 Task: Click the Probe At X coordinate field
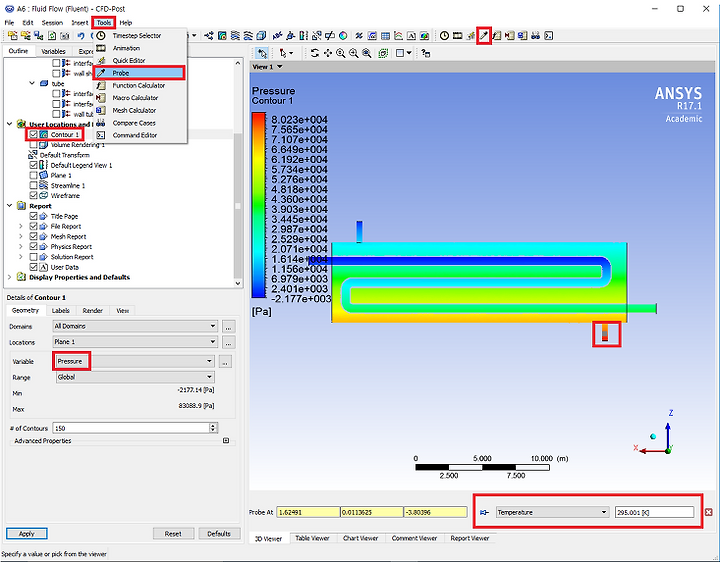coord(308,512)
